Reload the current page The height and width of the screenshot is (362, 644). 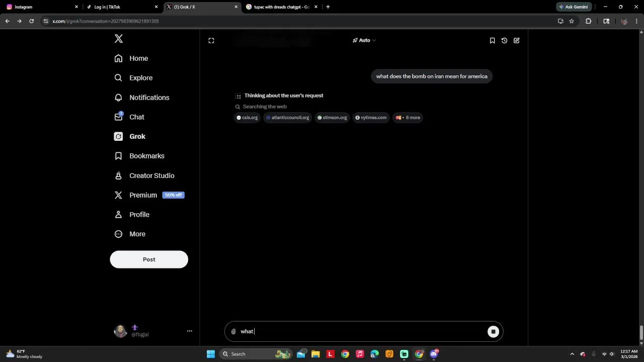click(31, 21)
